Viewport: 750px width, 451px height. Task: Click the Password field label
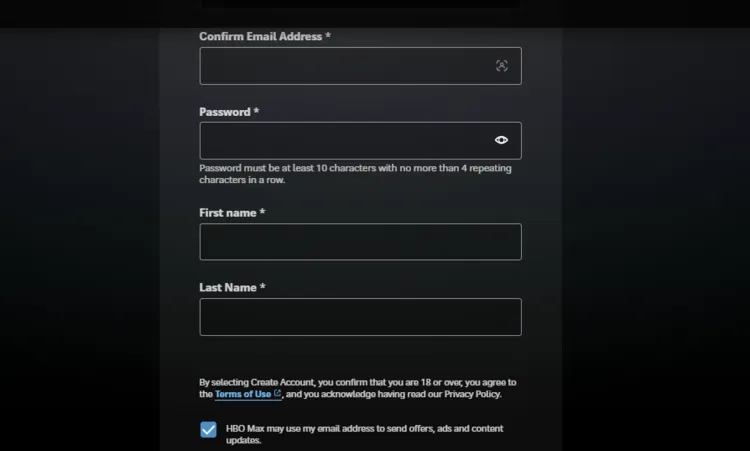coord(224,112)
